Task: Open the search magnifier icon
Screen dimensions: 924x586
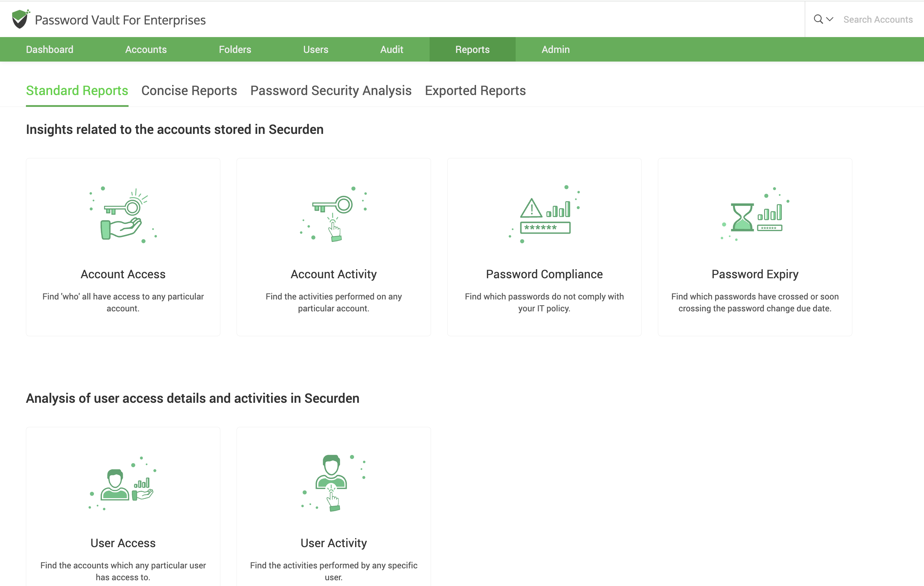Action: click(818, 19)
